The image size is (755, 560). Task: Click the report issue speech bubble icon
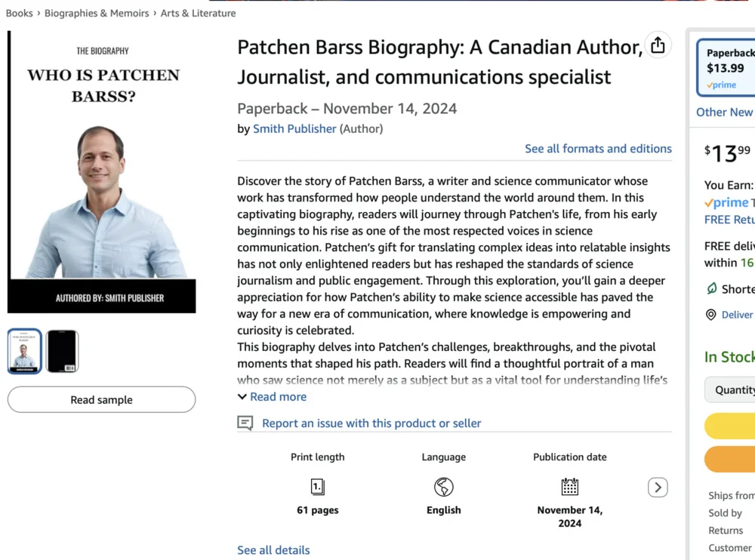click(x=245, y=423)
